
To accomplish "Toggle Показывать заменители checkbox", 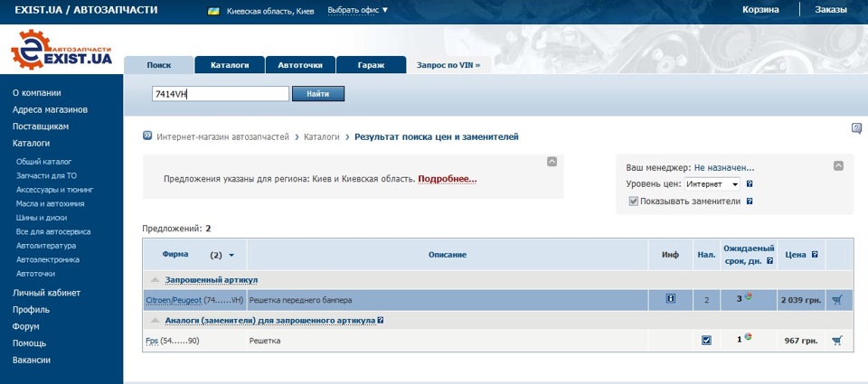I will pyautogui.click(x=633, y=201).
